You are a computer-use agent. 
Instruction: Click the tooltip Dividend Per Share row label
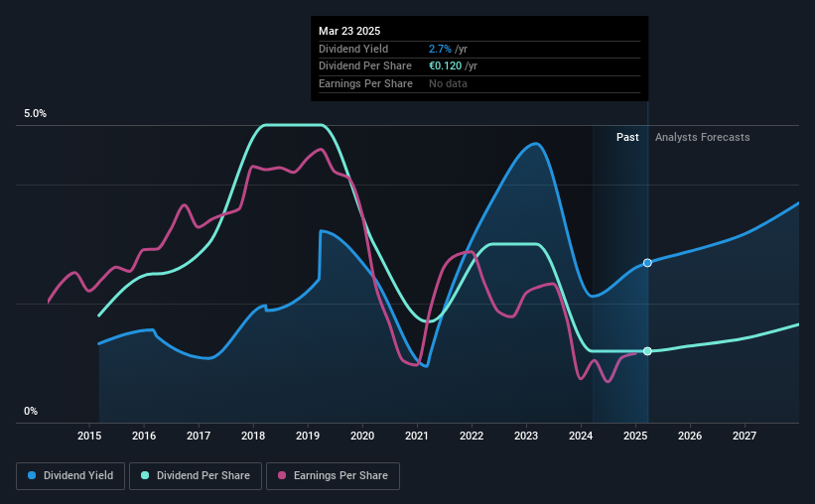click(365, 66)
